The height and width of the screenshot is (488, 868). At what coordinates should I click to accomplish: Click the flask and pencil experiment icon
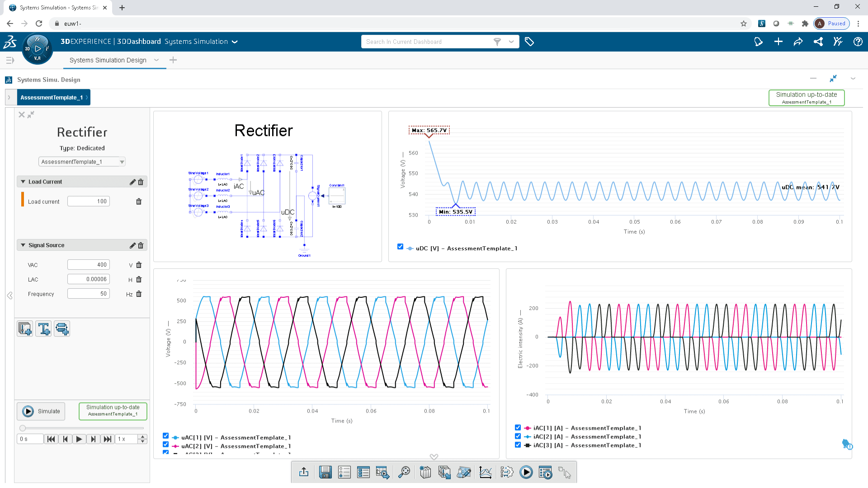[x=464, y=472]
